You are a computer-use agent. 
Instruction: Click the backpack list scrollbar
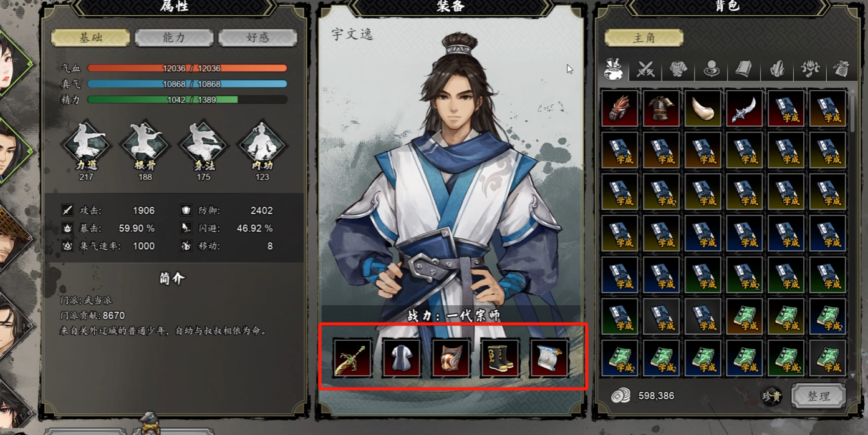click(x=853, y=233)
